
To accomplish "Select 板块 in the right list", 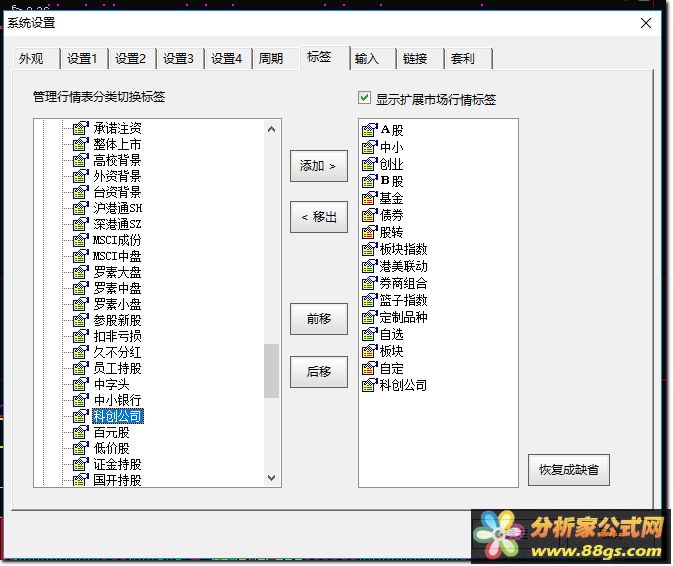I will click(391, 351).
